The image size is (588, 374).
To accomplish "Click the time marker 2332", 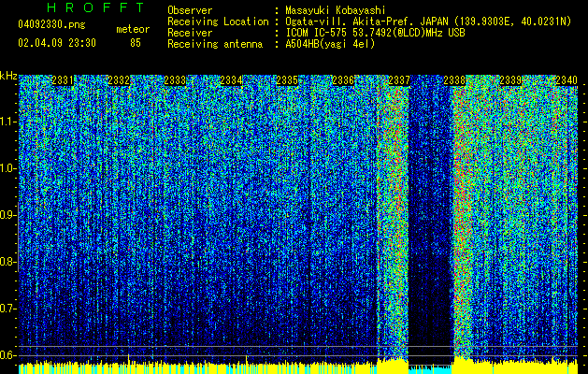I will point(119,80).
